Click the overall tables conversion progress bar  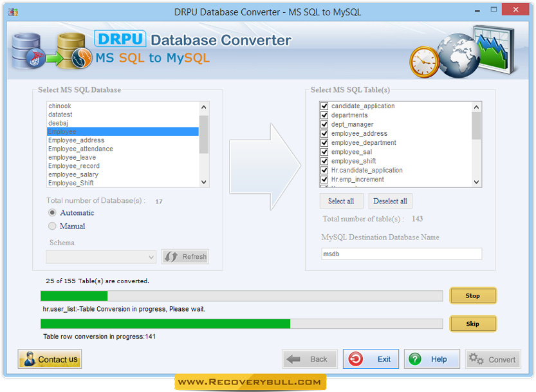[x=242, y=296]
